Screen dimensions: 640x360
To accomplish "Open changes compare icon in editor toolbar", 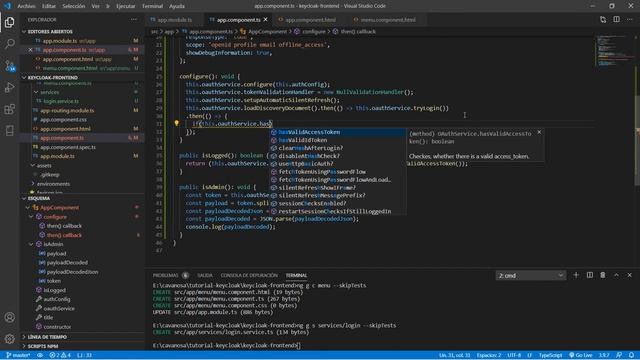I will point(603,19).
